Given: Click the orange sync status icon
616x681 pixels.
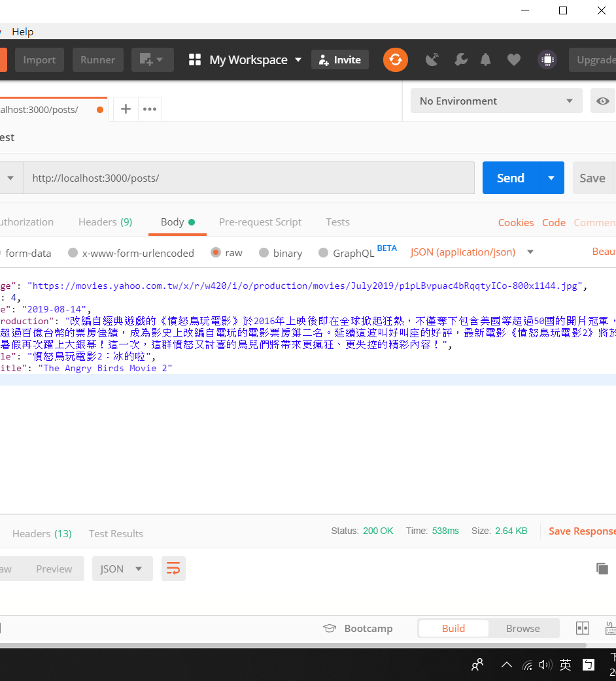Looking at the screenshot, I should tap(396, 59).
